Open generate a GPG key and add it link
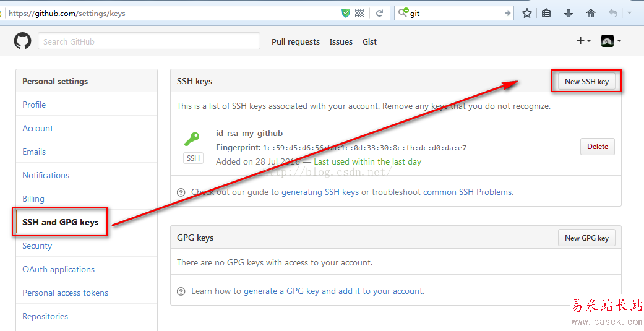The height and width of the screenshot is (331, 644). click(x=333, y=291)
